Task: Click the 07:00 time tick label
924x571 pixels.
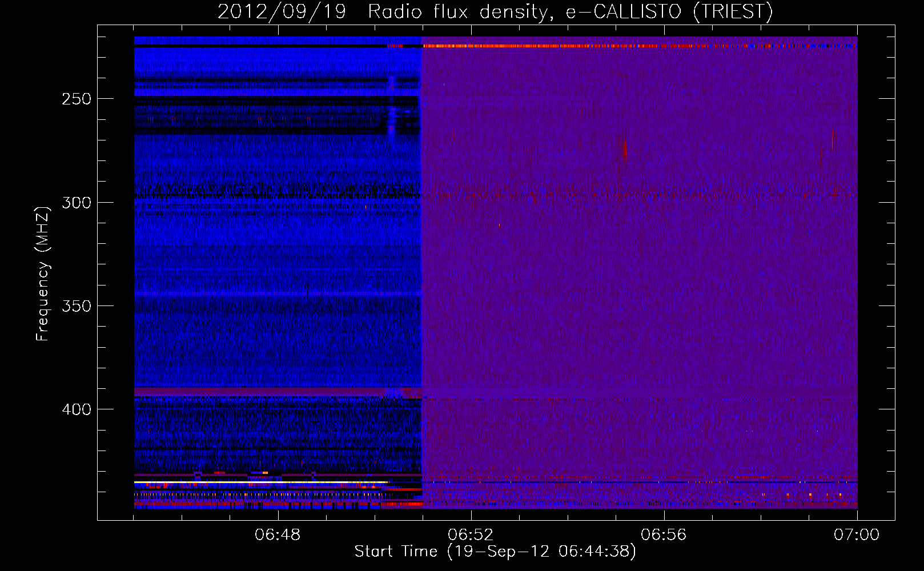Action: [857, 535]
